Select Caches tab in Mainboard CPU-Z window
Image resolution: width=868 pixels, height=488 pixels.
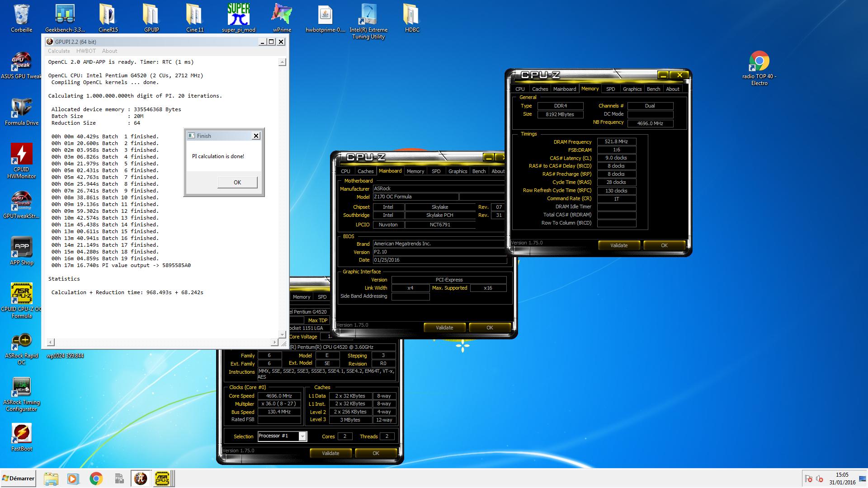(365, 171)
